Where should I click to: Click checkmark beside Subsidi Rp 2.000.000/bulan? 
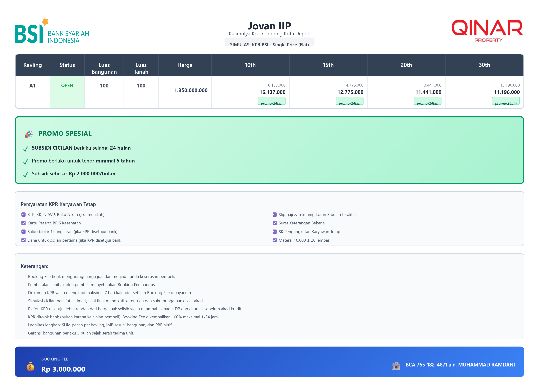click(26, 175)
